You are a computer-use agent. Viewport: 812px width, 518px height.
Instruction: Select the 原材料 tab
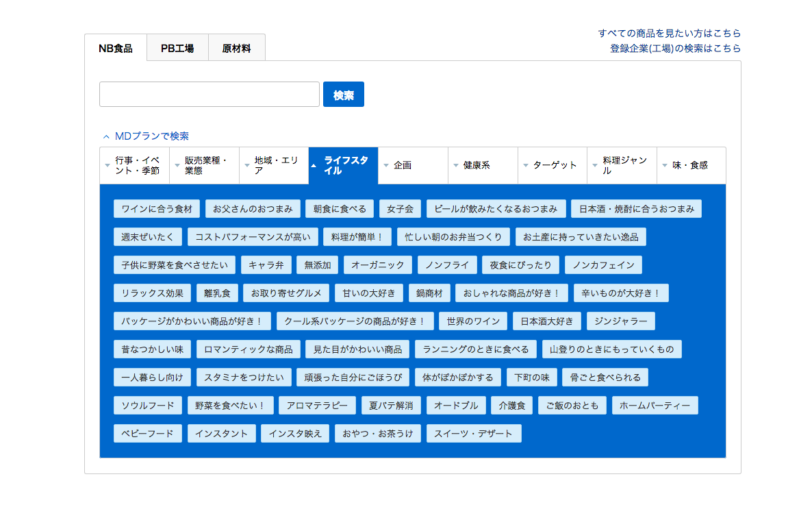click(237, 48)
